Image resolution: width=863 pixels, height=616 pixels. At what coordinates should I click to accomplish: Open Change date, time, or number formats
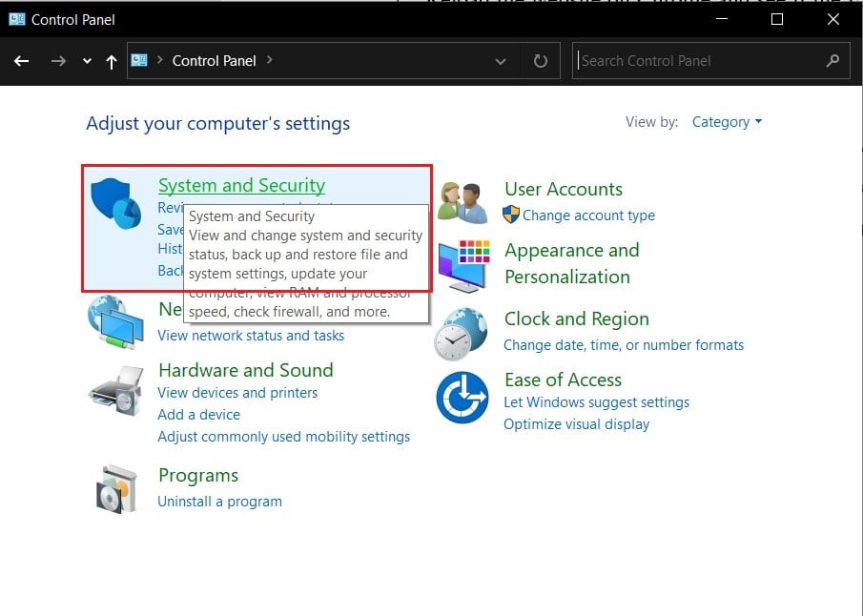[x=624, y=345]
